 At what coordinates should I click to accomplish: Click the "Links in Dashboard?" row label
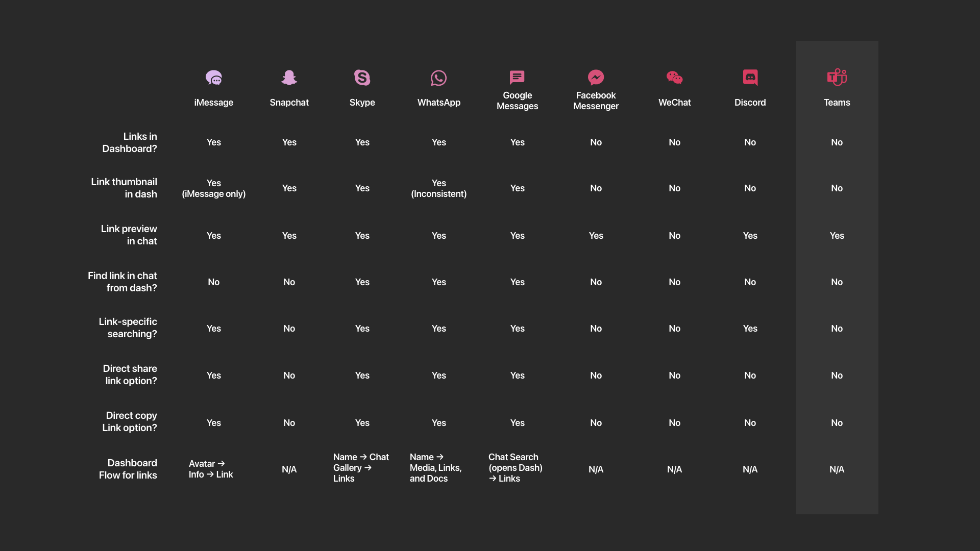[x=130, y=142]
